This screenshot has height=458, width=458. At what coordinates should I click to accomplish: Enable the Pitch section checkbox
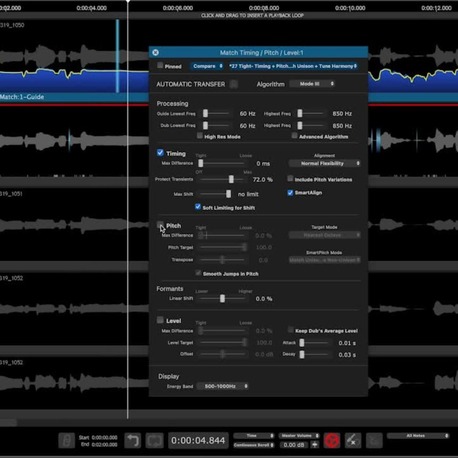(x=160, y=225)
